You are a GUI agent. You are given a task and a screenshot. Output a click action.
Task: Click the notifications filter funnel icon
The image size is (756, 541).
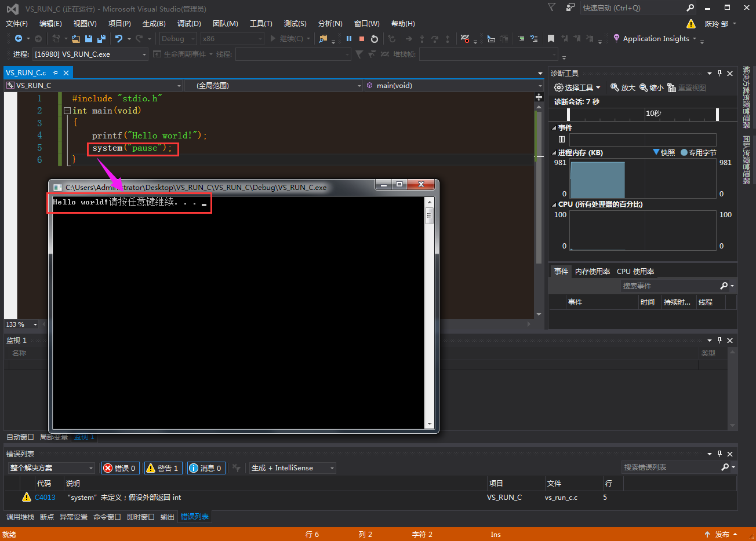pyautogui.click(x=551, y=8)
